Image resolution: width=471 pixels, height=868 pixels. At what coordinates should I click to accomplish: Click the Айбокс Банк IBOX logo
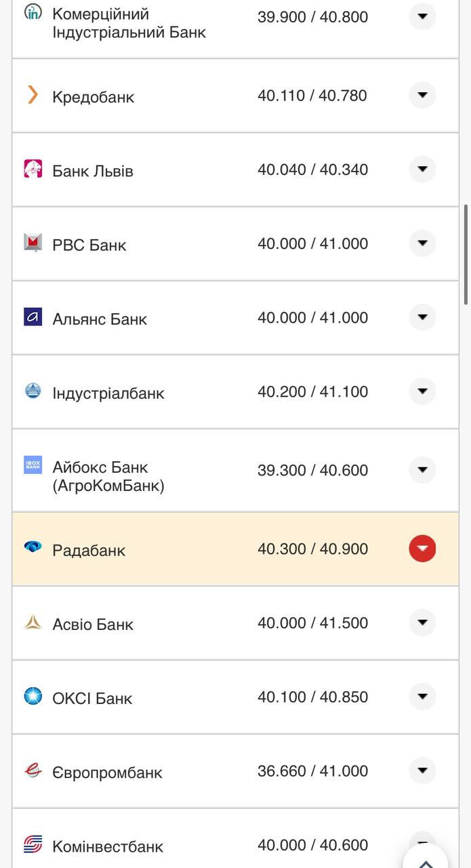coord(33,465)
